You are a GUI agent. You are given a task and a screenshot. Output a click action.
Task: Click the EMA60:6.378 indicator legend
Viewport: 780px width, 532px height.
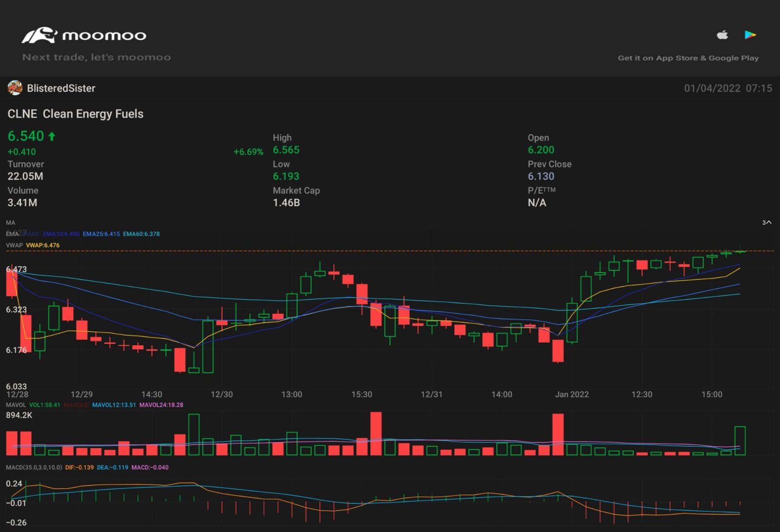(x=141, y=234)
